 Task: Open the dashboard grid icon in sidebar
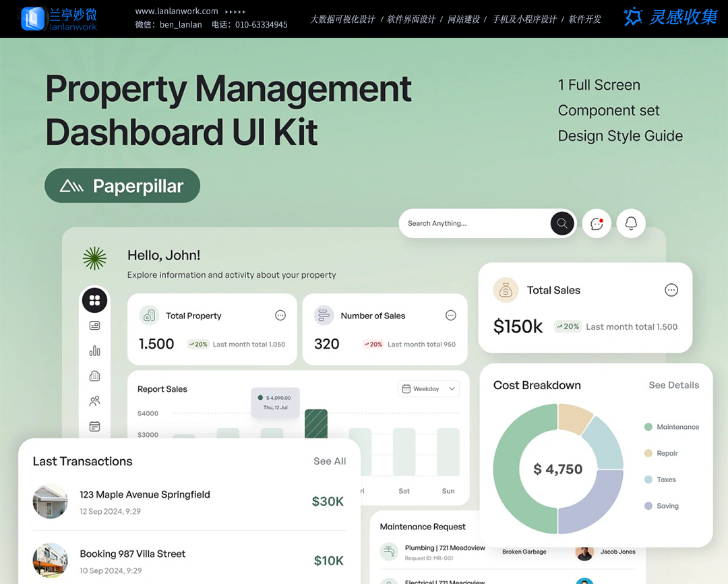tap(94, 300)
